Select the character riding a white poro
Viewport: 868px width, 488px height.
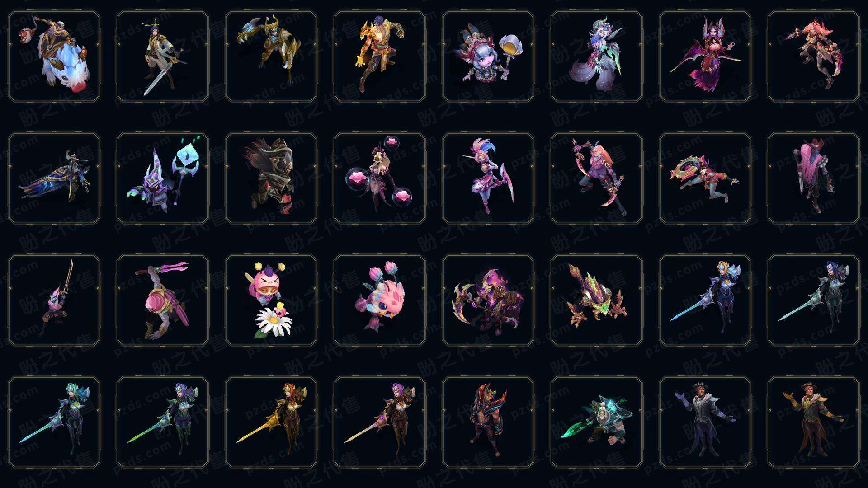pyautogui.click(x=54, y=56)
